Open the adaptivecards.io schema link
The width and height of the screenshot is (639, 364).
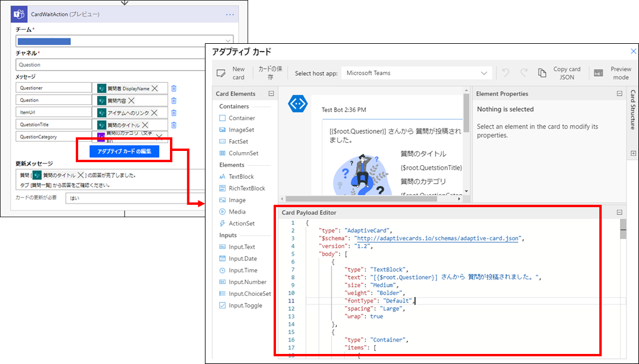click(436, 239)
